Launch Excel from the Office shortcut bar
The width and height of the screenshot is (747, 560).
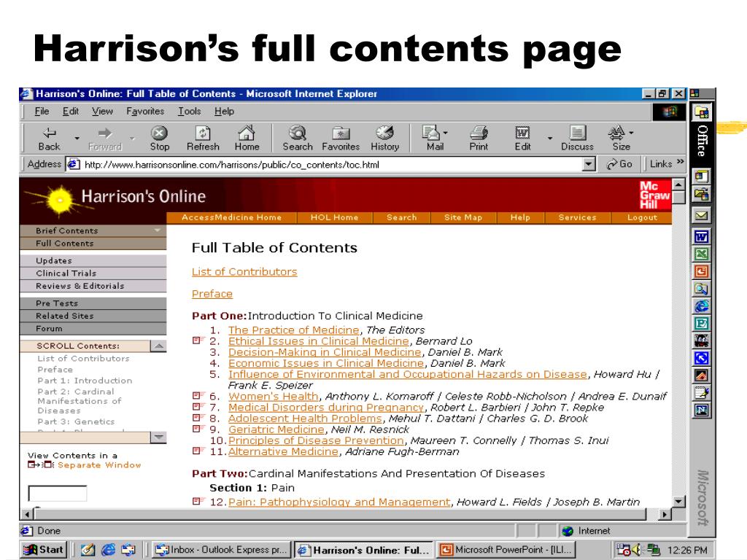tap(701, 254)
